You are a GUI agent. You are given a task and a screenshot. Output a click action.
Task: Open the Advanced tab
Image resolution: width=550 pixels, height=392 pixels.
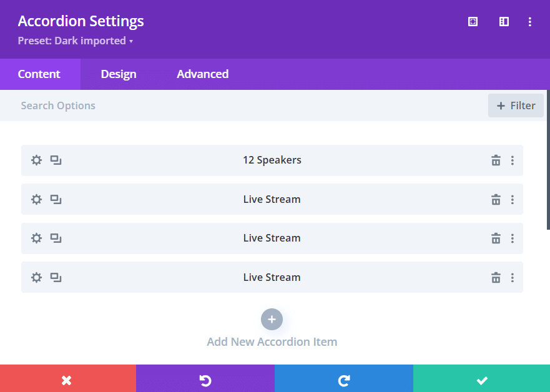[202, 74]
